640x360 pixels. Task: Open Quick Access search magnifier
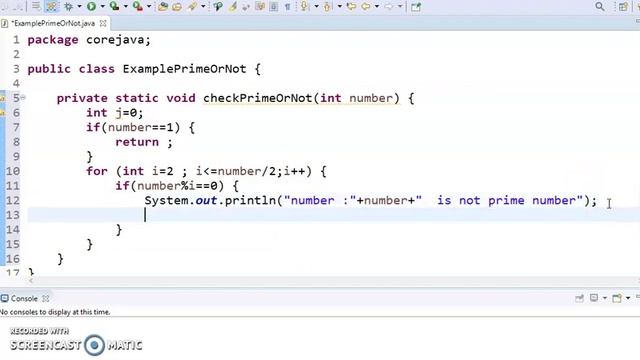pos(600,7)
